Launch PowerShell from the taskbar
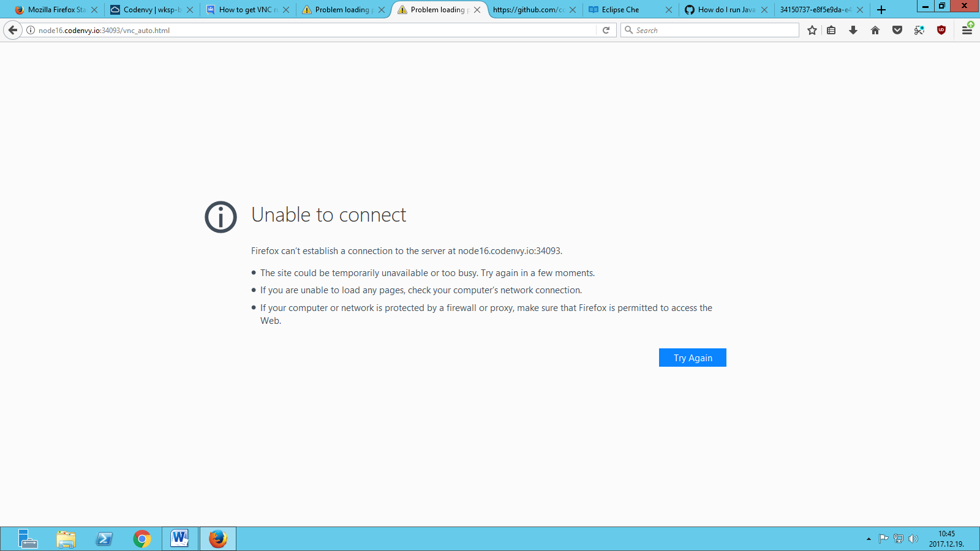The image size is (980, 551). pos(104,539)
